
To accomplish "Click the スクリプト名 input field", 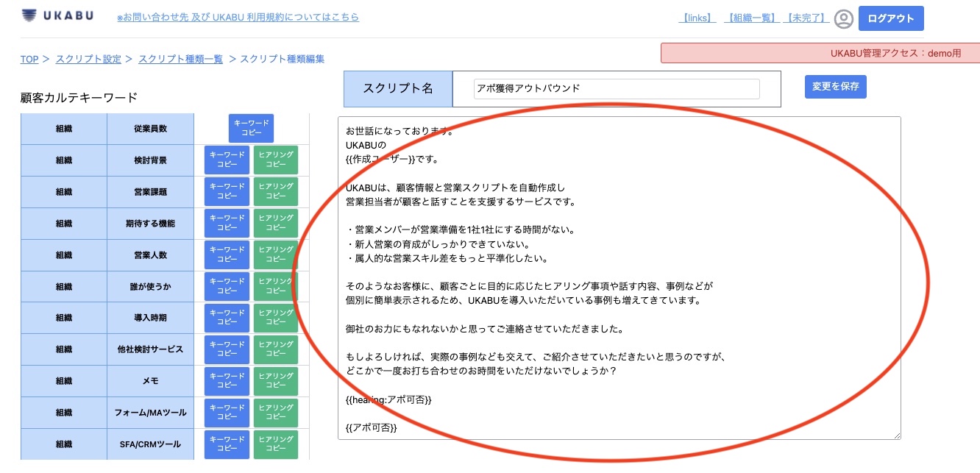I will [617, 88].
